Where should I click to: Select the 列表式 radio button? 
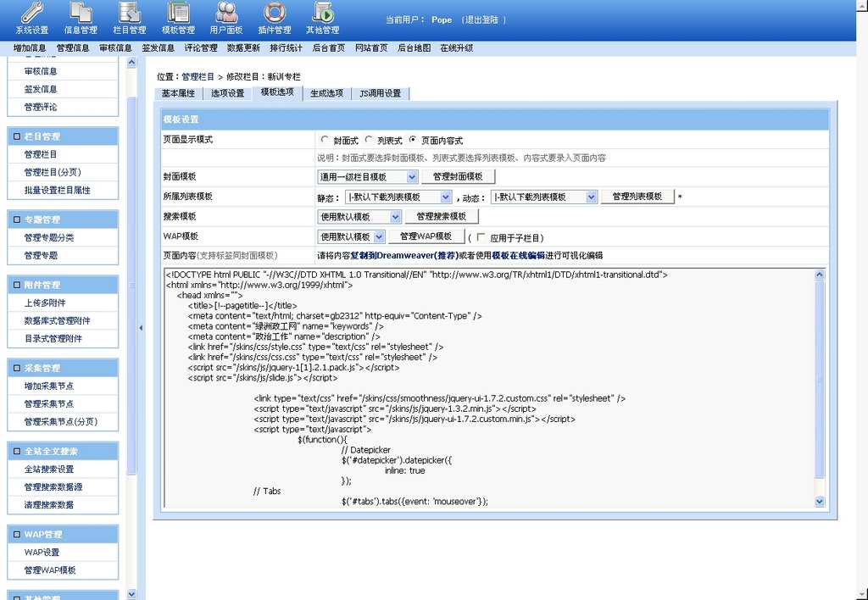point(369,140)
